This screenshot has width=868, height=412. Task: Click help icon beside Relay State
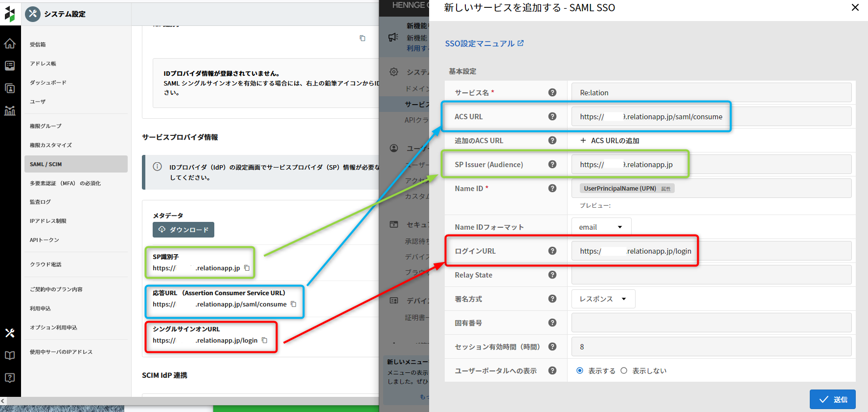[x=552, y=275]
